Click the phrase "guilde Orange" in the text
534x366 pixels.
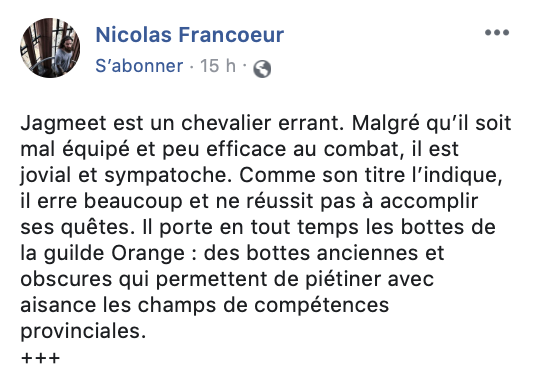click(114, 254)
